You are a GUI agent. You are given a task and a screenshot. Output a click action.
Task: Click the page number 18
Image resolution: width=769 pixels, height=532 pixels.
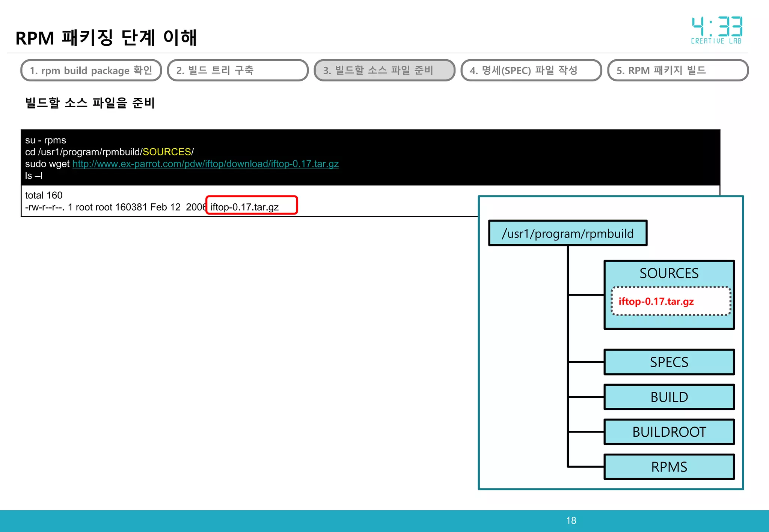click(571, 521)
